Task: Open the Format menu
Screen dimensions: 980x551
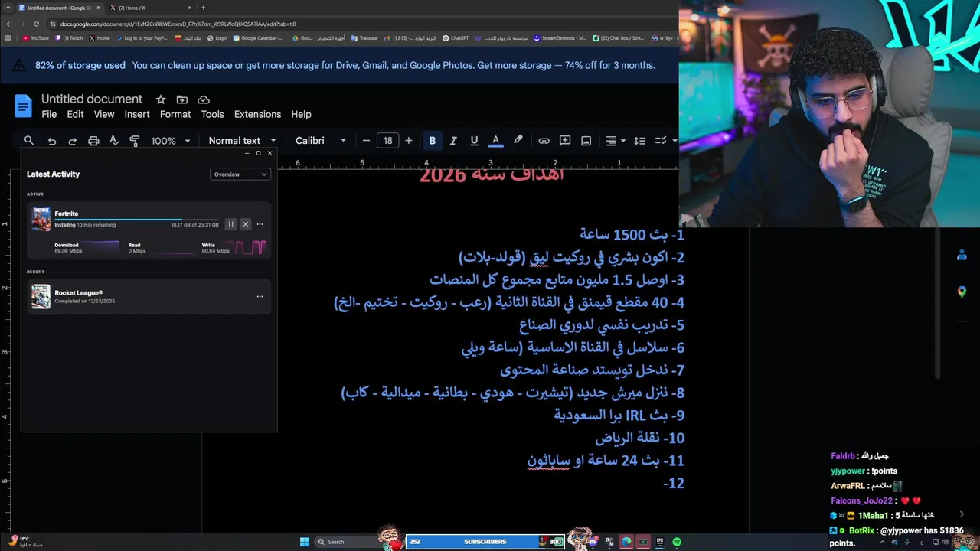Action: [175, 114]
